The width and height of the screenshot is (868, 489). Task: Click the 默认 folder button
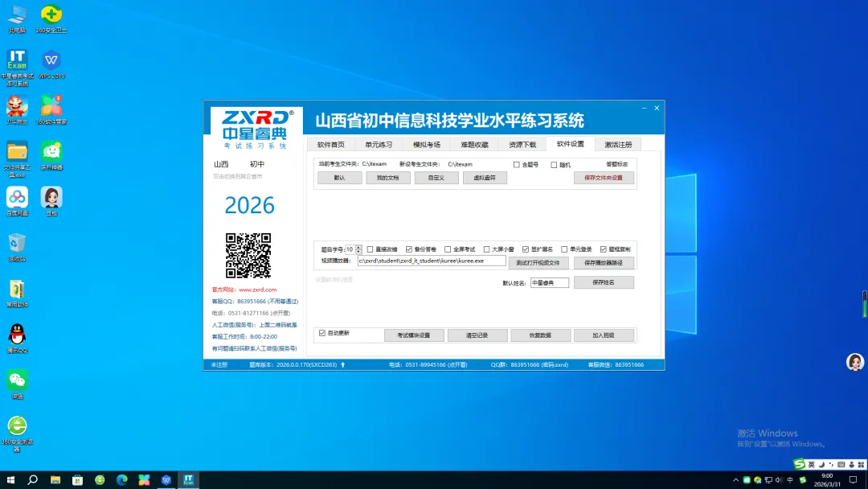(x=340, y=178)
